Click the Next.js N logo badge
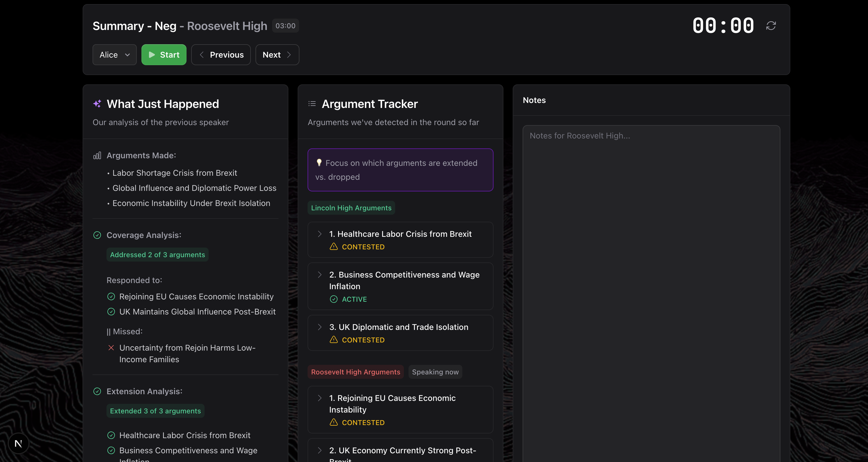Screen dimensions: 868x462 [19, 443]
